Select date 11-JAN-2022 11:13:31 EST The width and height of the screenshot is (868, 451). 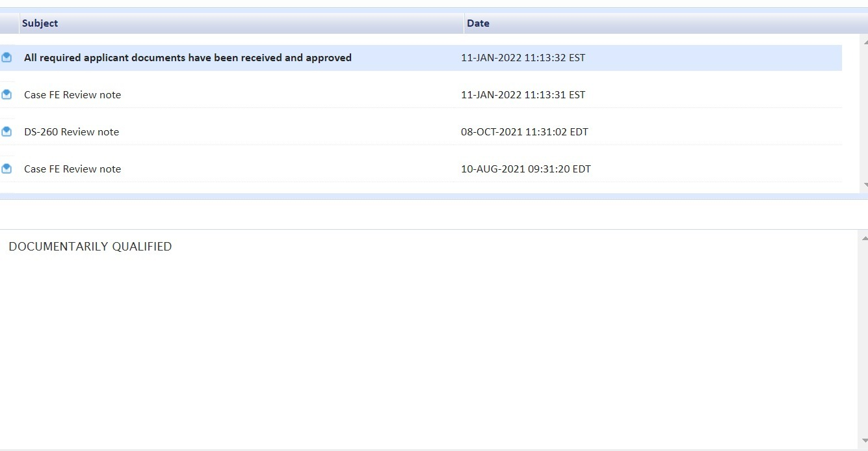click(x=523, y=95)
